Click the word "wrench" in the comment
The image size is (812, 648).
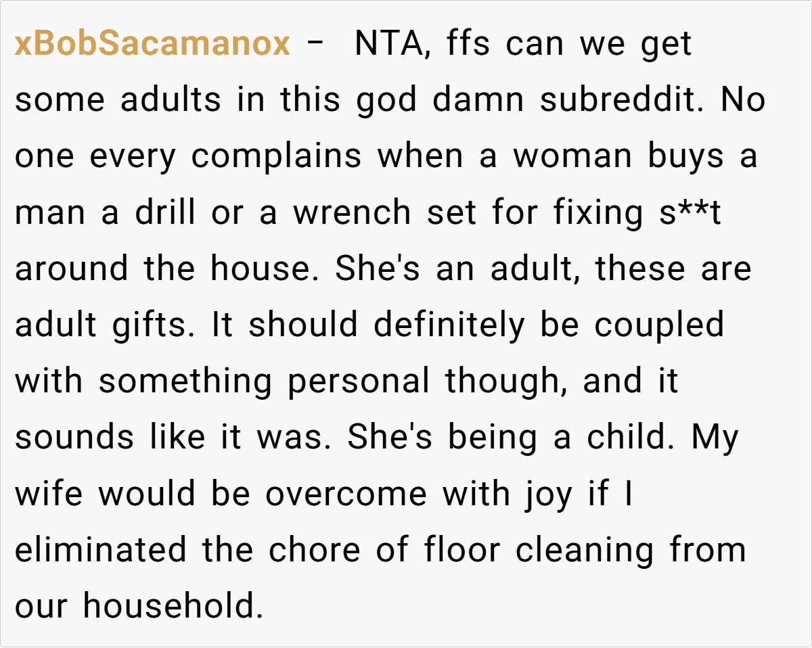click(x=353, y=213)
